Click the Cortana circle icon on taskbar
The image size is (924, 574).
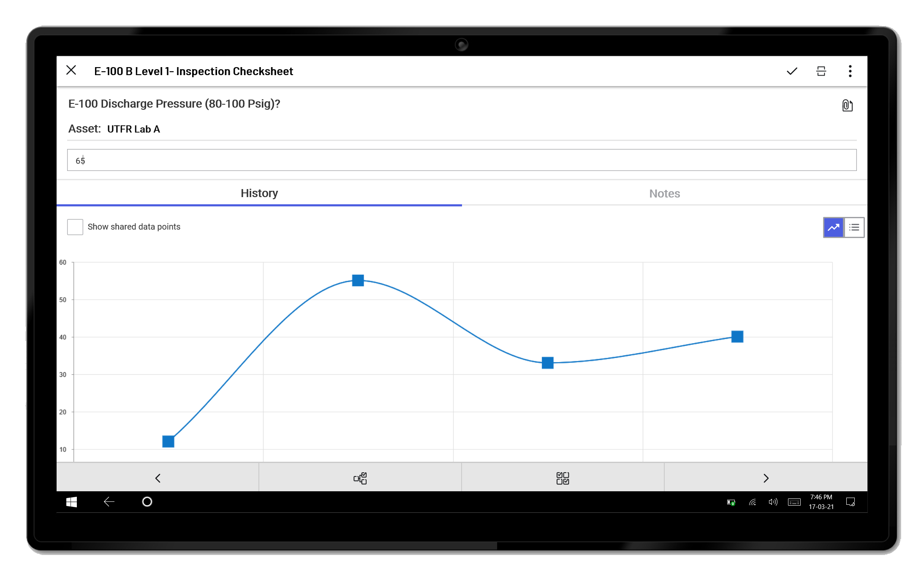147,502
